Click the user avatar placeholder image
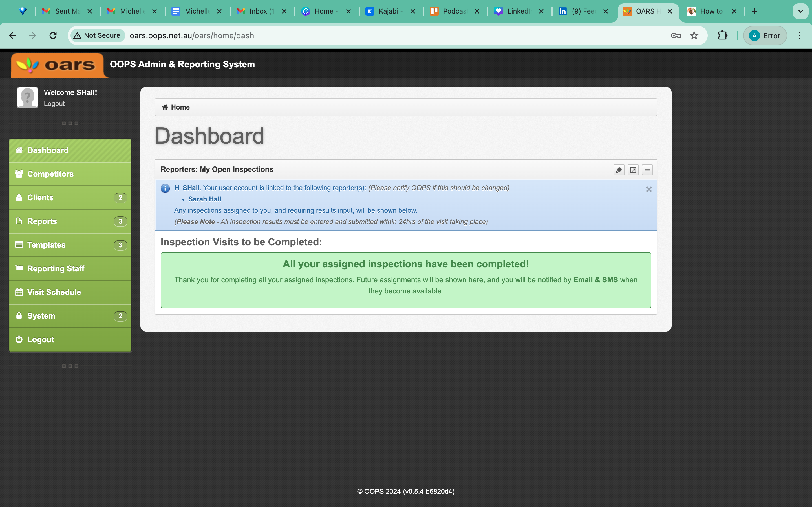 pos(28,97)
